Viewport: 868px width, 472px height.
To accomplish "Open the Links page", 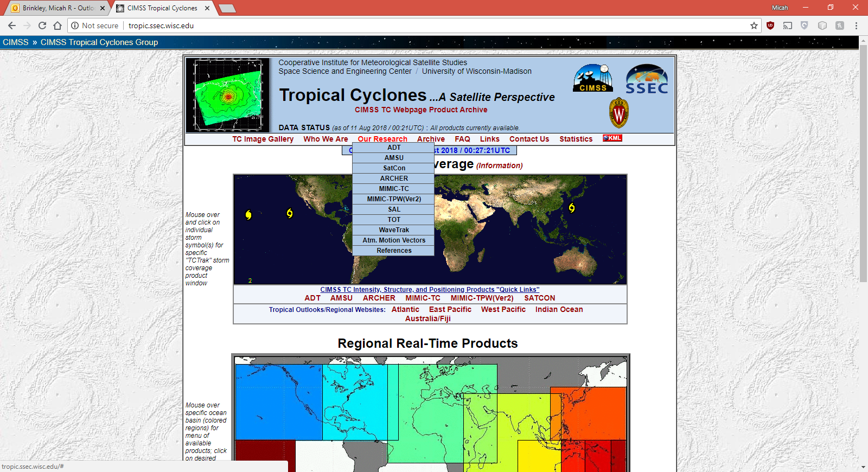I will [x=490, y=139].
